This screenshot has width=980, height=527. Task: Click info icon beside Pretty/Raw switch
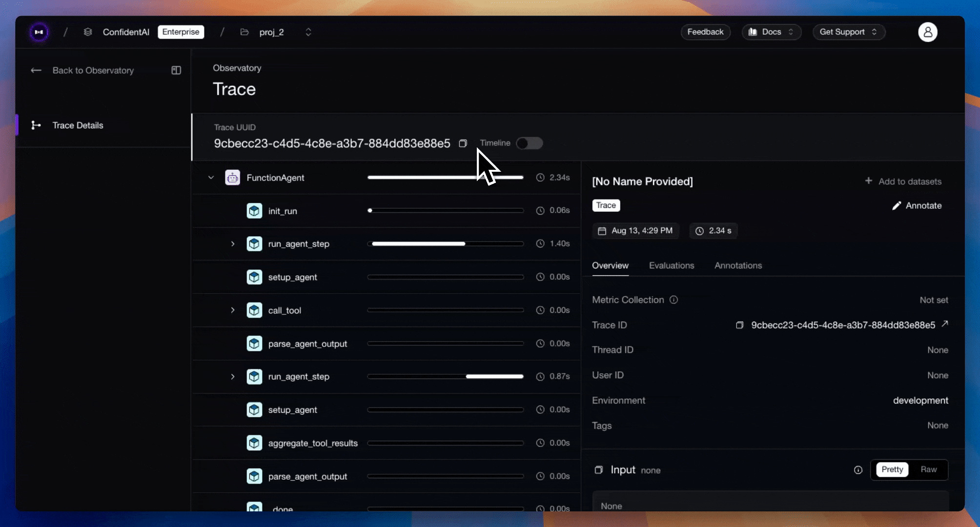[858, 470]
